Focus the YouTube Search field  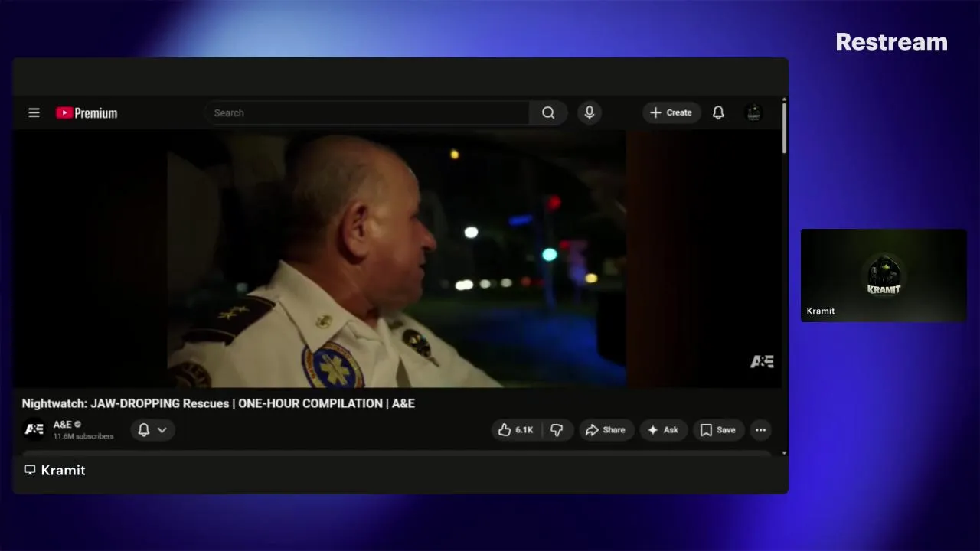tap(367, 112)
